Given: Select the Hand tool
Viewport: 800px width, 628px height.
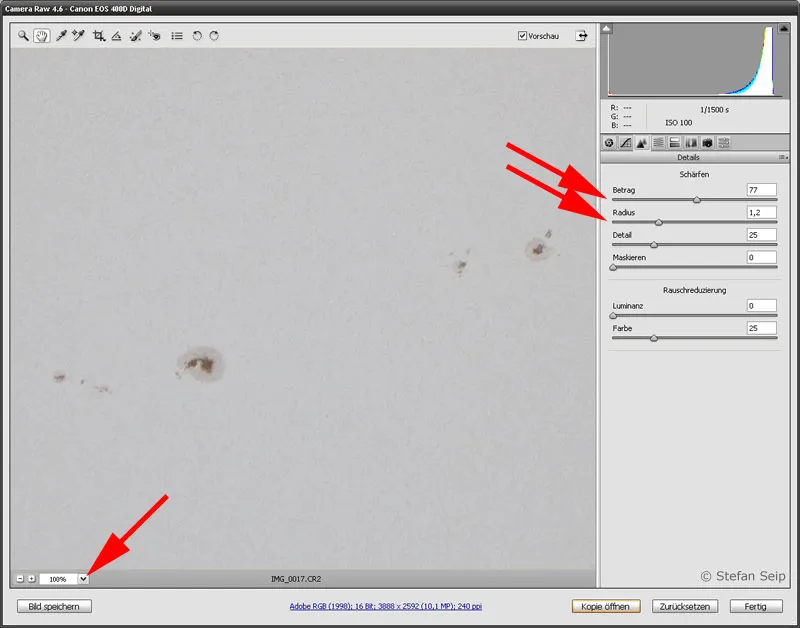Looking at the screenshot, I should pyautogui.click(x=41, y=36).
